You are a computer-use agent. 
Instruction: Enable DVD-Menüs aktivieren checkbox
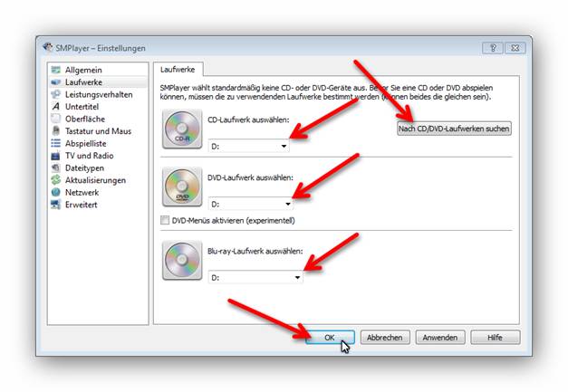165,220
